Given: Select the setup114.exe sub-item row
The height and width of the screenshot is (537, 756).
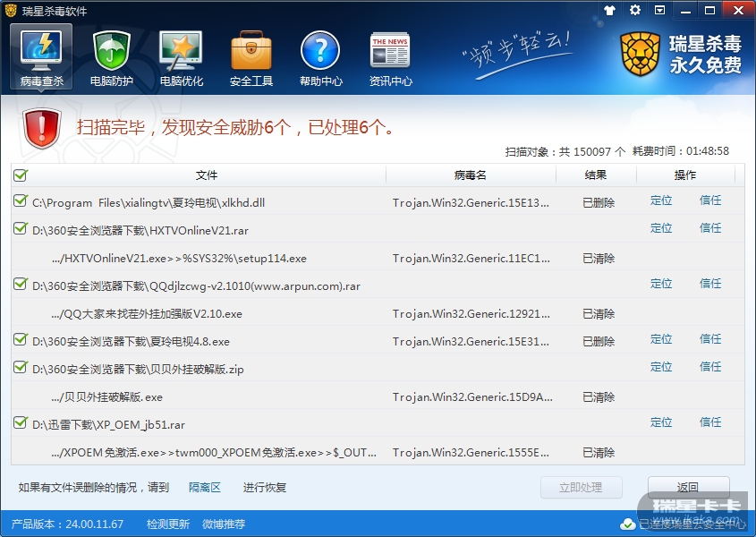Looking at the screenshot, I should (378, 258).
